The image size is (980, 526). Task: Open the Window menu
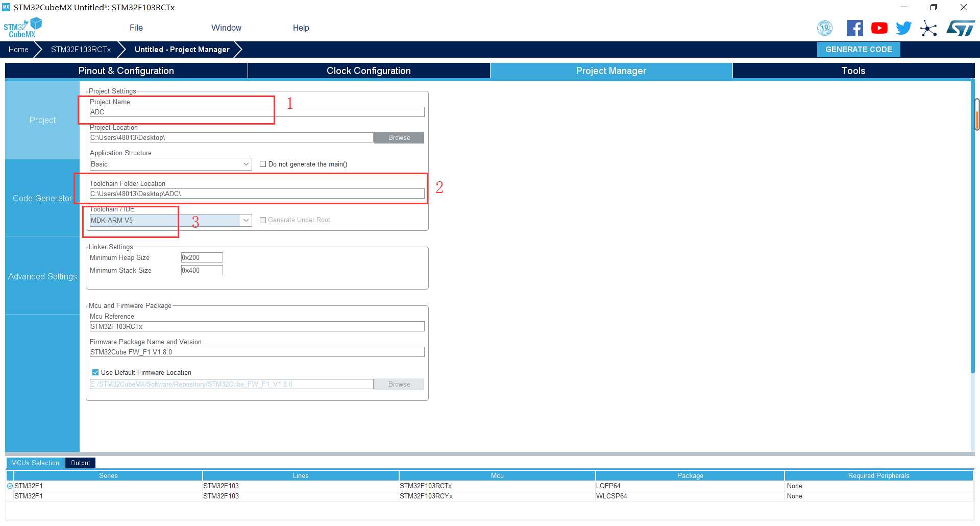pos(226,28)
